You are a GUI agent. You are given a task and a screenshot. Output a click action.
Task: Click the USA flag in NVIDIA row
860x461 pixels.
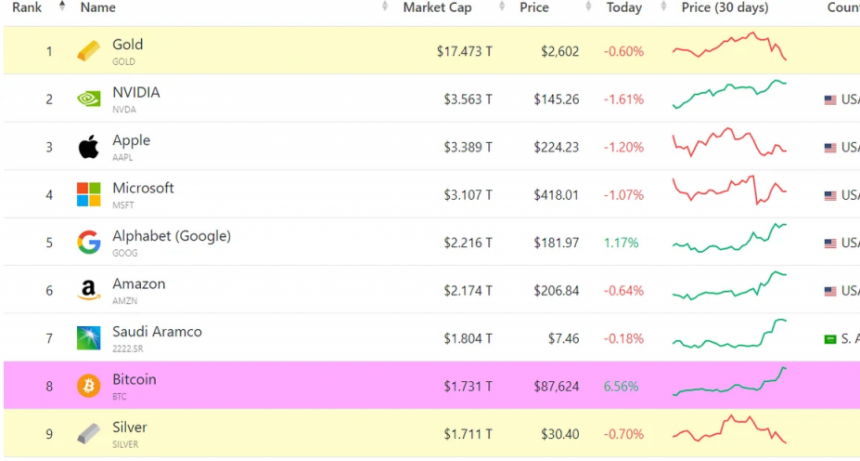click(830, 100)
